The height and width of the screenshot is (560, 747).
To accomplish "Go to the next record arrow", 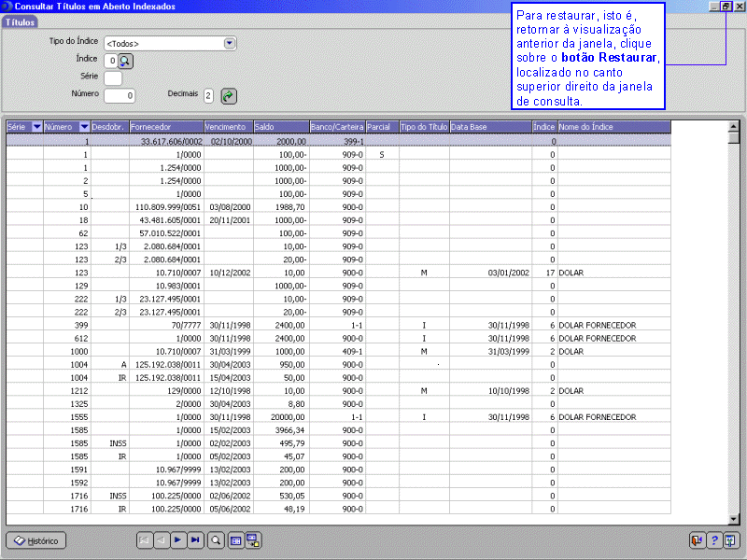I will (x=177, y=539).
